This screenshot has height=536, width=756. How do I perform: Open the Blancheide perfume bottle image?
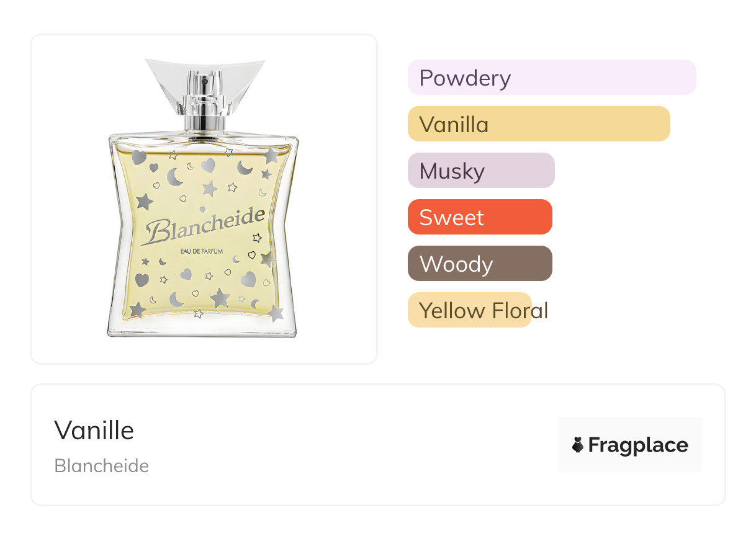point(204,199)
